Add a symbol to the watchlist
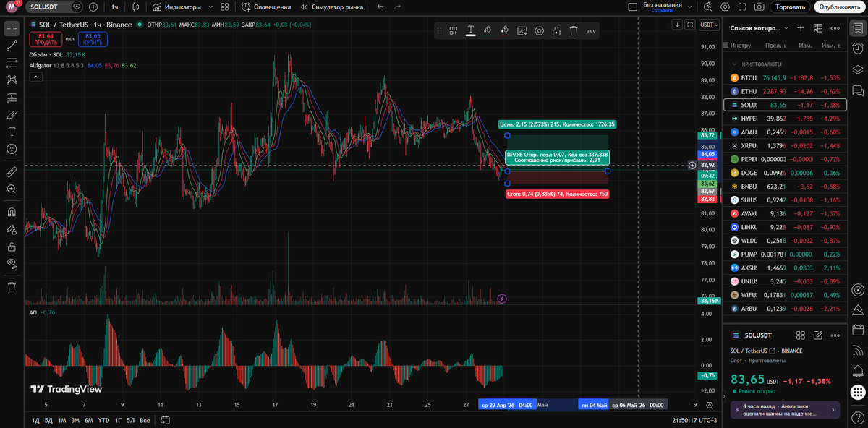868x428 pixels. point(801,28)
